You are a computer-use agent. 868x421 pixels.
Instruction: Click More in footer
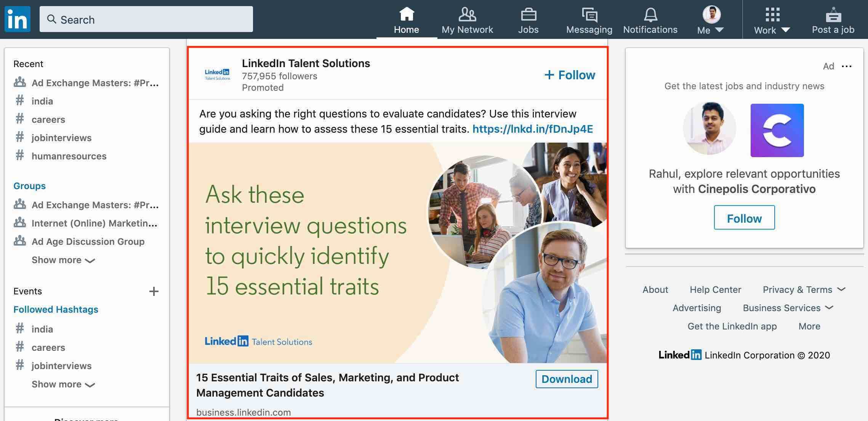coord(809,326)
